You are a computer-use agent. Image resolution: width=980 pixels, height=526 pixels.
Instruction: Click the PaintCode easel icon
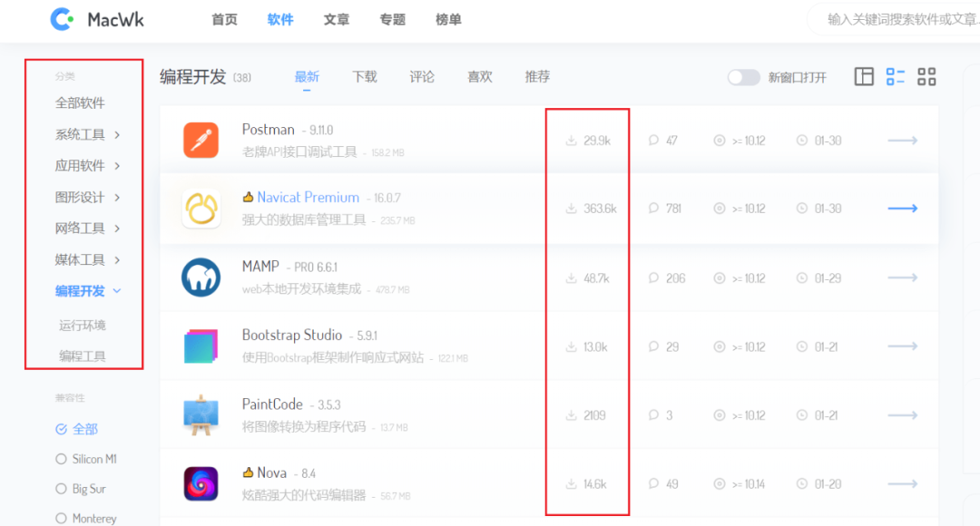point(201,414)
